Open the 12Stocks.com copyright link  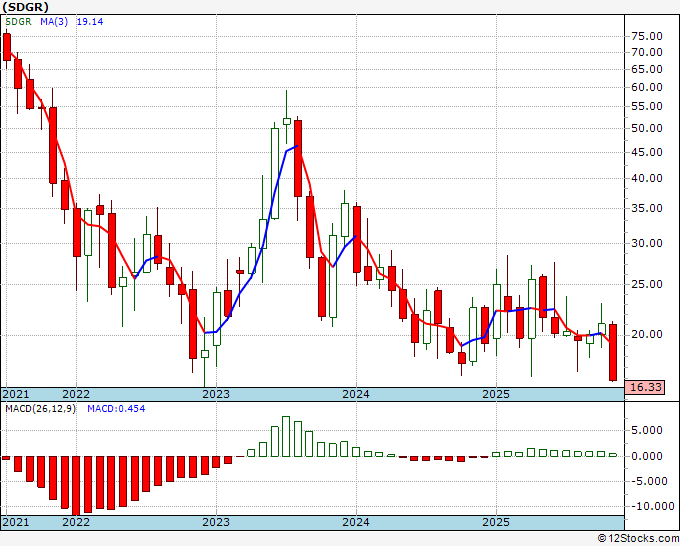tap(638, 539)
